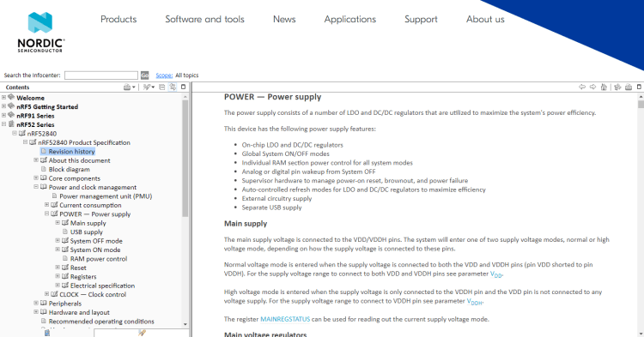Open the MAINREGSTATUS register link
The width and height of the screenshot is (644, 337).
pos(285,319)
